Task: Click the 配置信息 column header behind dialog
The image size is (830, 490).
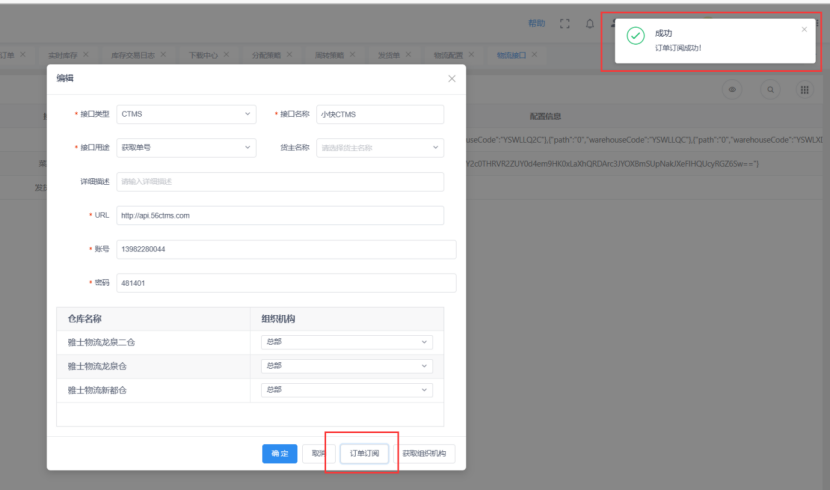Action: pos(545,116)
